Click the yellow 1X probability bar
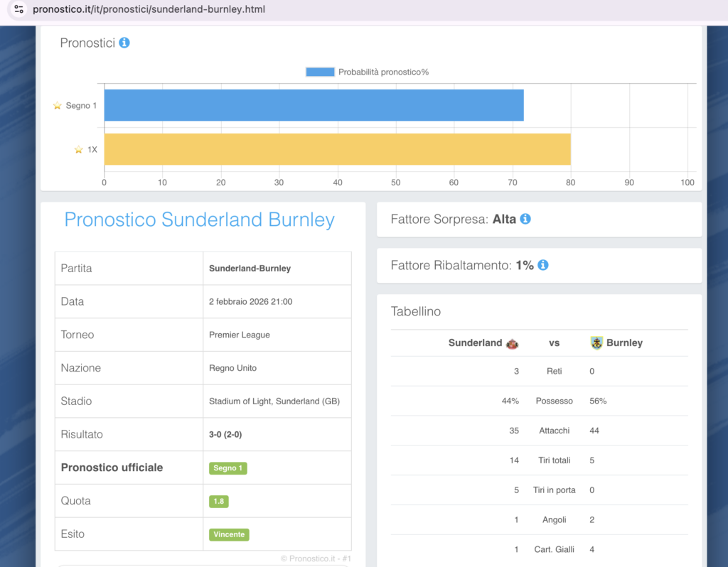This screenshot has width=728, height=567. coord(337,149)
